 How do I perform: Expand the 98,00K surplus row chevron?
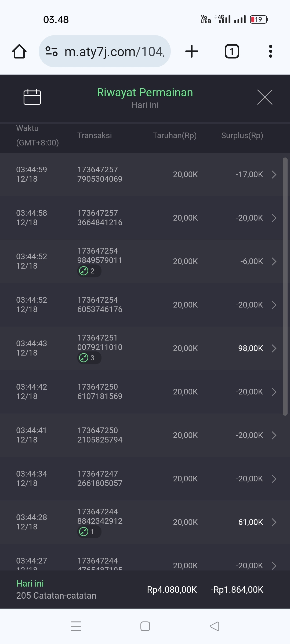(274, 348)
